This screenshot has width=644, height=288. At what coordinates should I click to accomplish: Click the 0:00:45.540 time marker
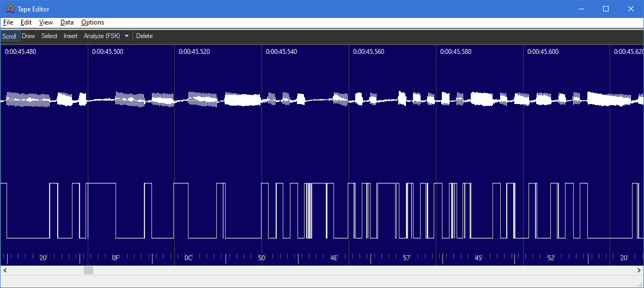tap(281, 52)
